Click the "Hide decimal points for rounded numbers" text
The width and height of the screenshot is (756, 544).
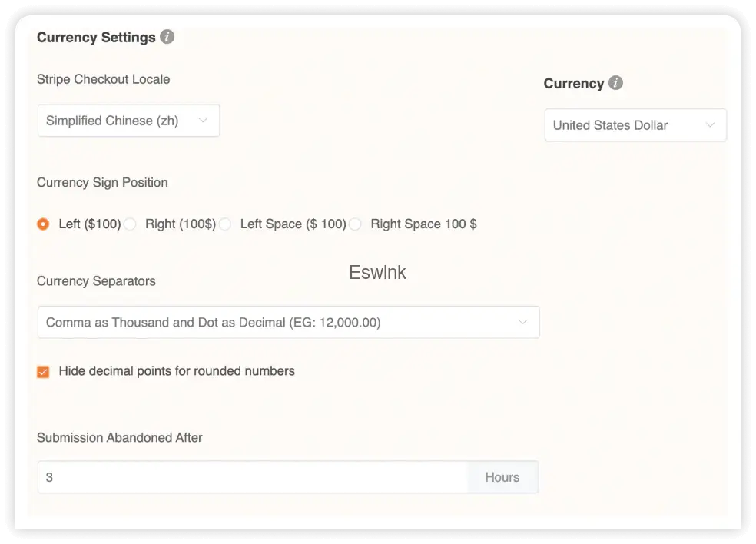177,371
